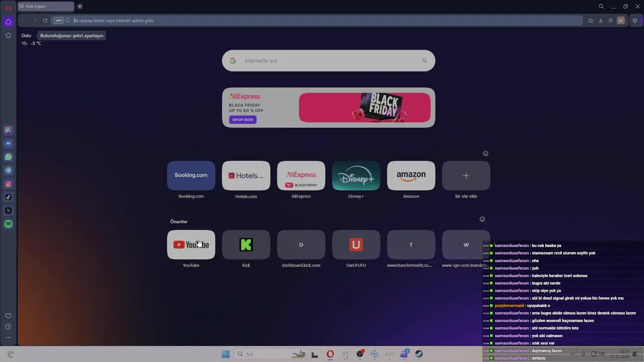
Task: Open History clock icon in the sidebar
Action: tap(8, 327)
